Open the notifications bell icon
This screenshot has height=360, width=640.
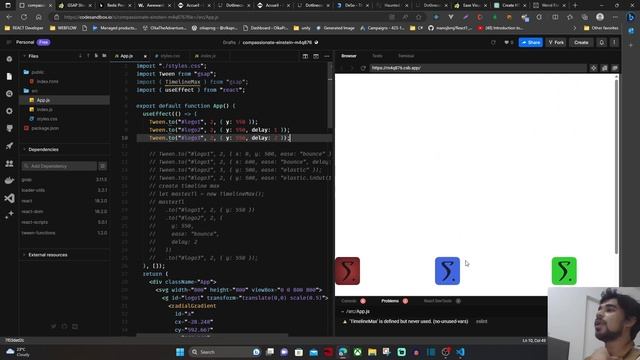click(602, 42)
